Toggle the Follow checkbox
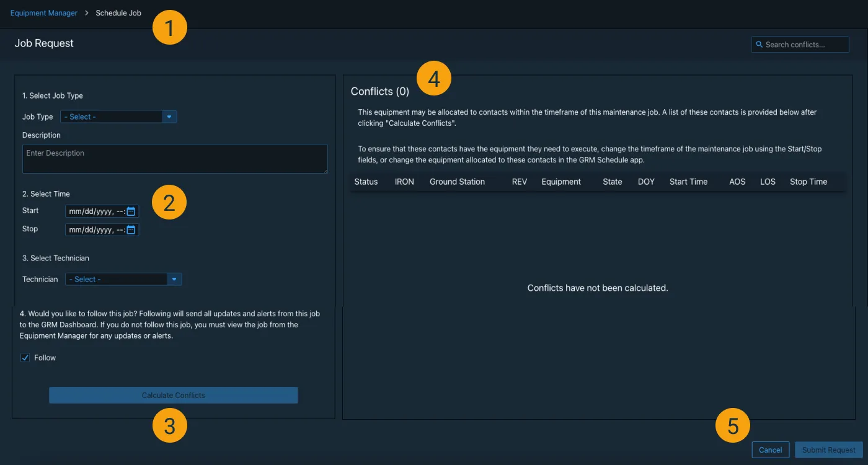Screen dimensions: 868x465 click(25, 358)
